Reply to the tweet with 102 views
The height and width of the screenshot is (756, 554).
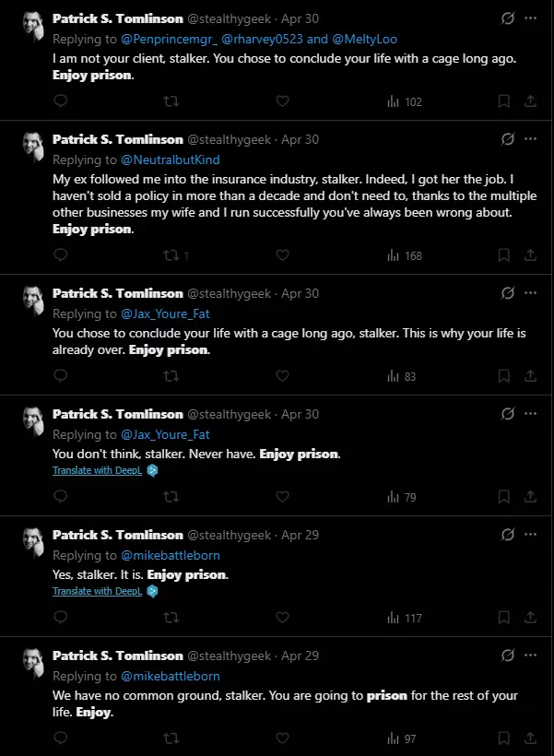(61, 100)
